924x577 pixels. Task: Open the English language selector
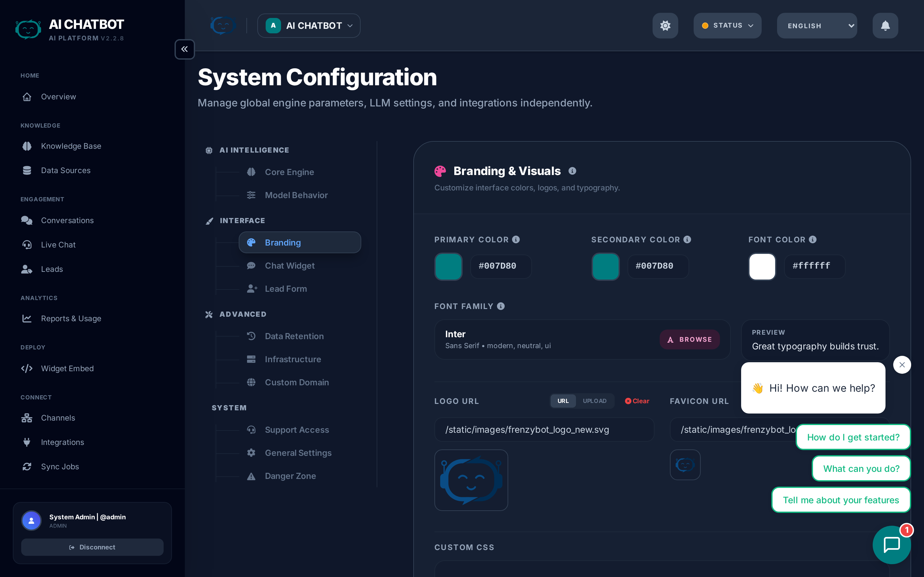coord(817,26)
